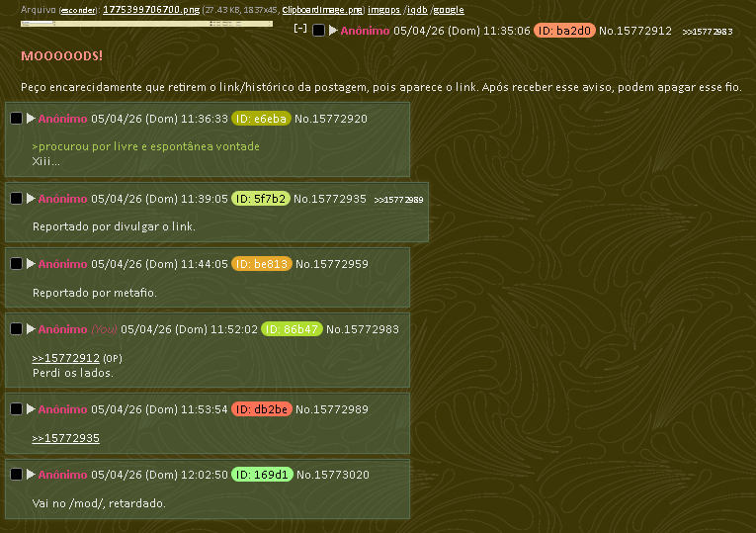
Task: Open post menu arrow for post 15772959
Action: (31, 263)
